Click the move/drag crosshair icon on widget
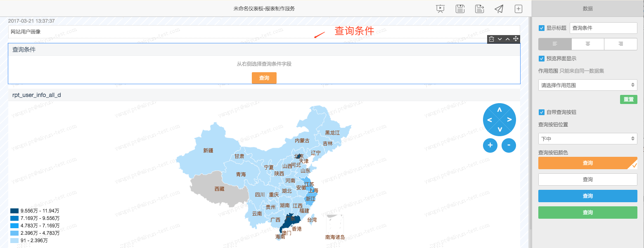This screenshot has width=644, height=248. point(516,39)
